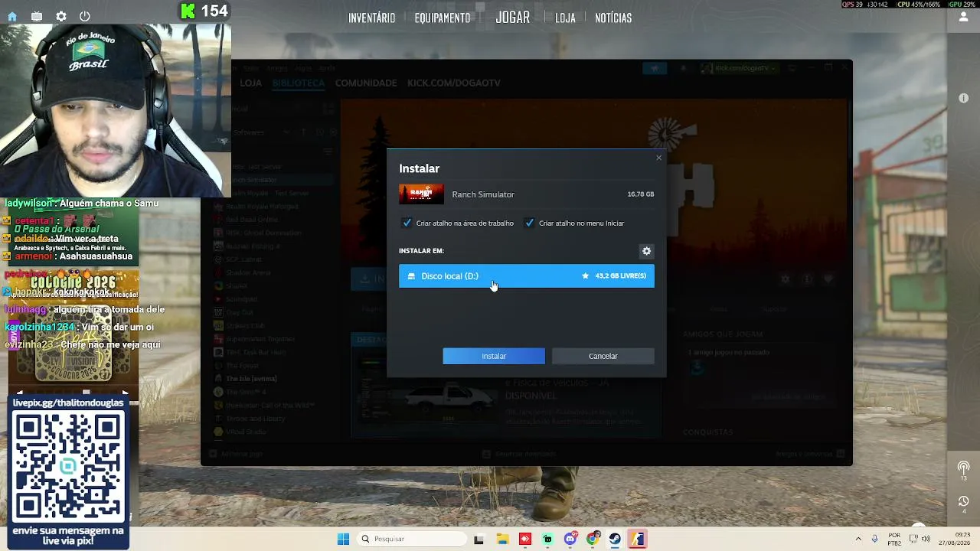Open the POR PTB2 language switcher

click(894, 539)
